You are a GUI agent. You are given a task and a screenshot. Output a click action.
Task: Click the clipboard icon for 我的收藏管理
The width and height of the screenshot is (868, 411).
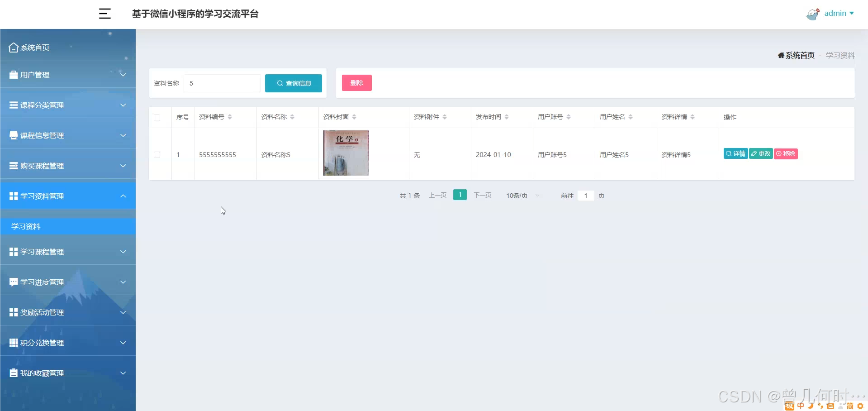[x=14, y=373]
